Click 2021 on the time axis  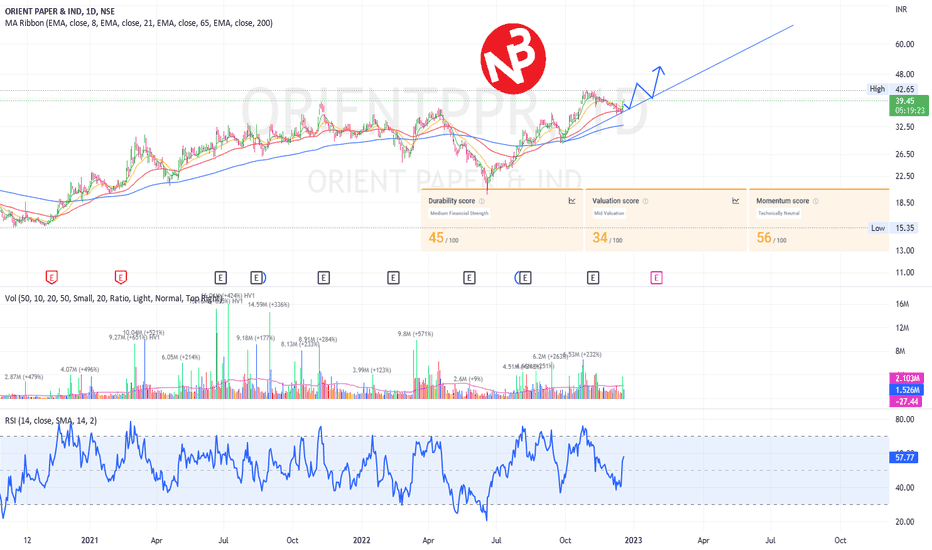pos(90,540)
